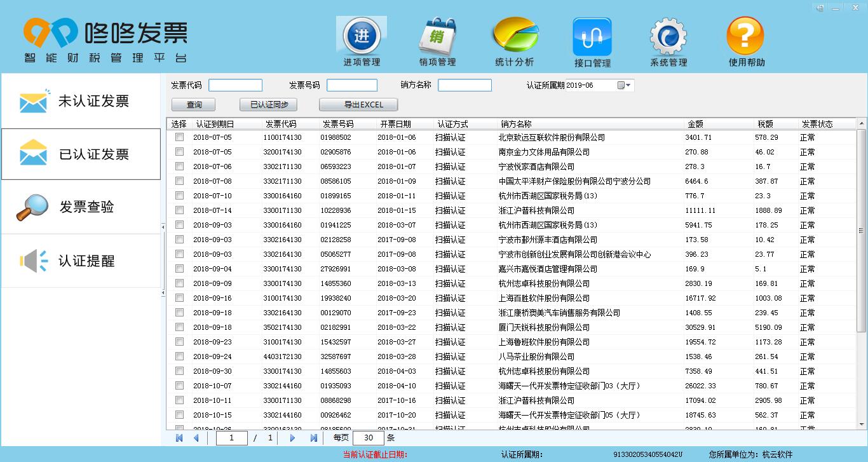Click the 已认证同步 button
Viewport: 868px width, 462px height.
(x=268, y=105)
